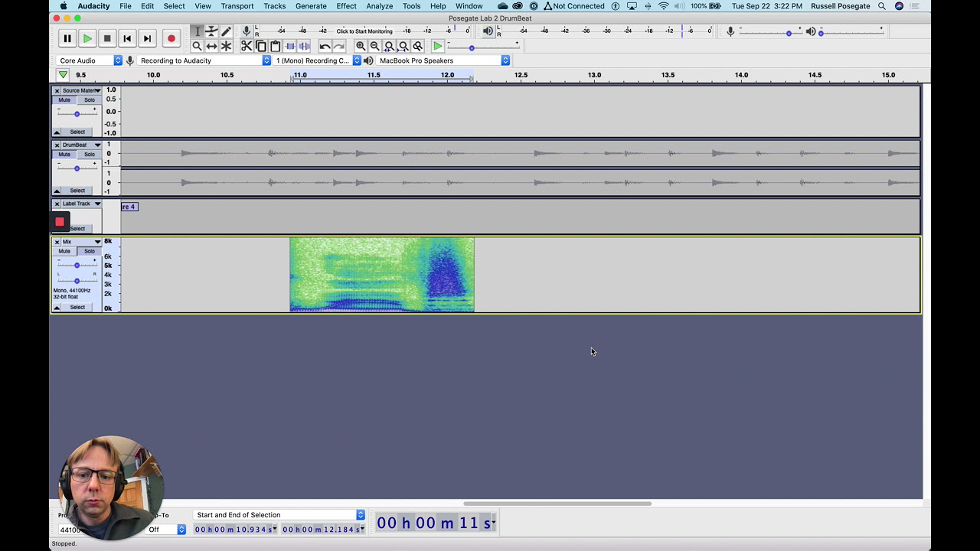Image resolution: width=980 pixels, height=551 pixels.
Task: Collapse the DrumBeat track with triangle
Action: [57, 190]
